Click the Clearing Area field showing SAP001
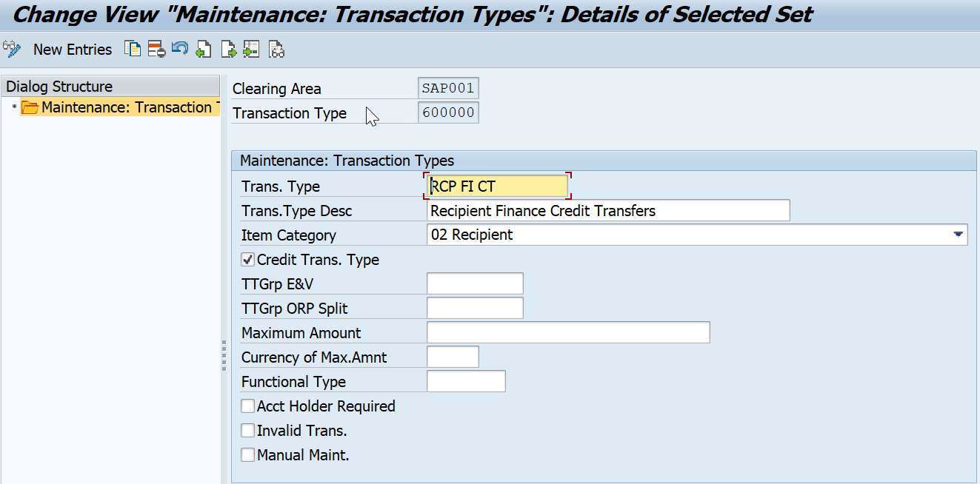980x484 pixels. (x=448, y=87)
